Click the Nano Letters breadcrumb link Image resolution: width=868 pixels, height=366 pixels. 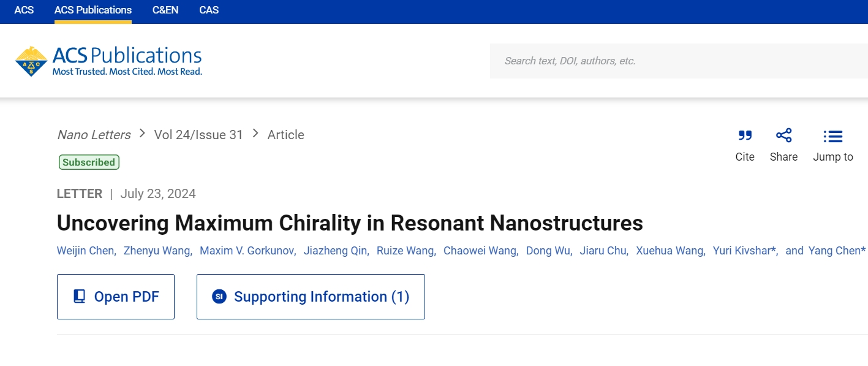click(94, 135)
